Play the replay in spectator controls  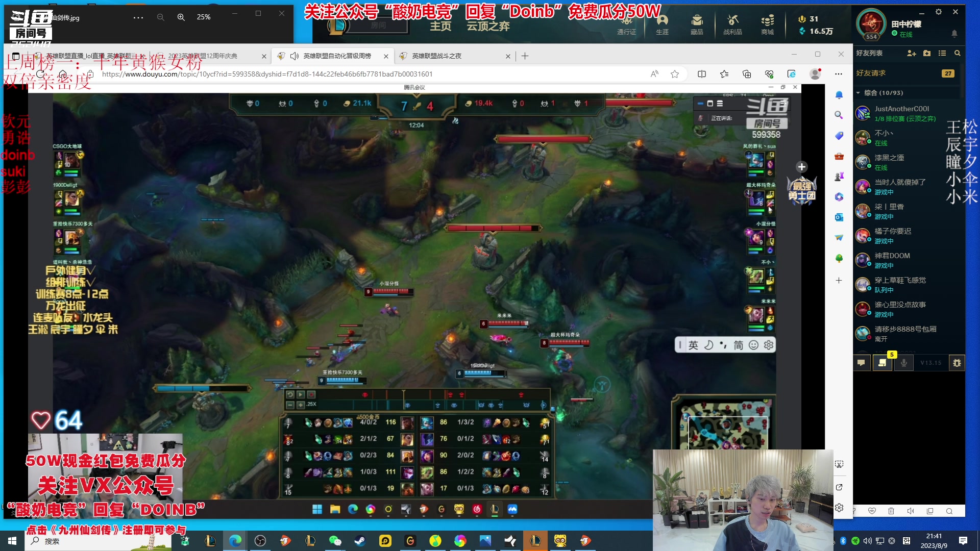tap(301, 394)
